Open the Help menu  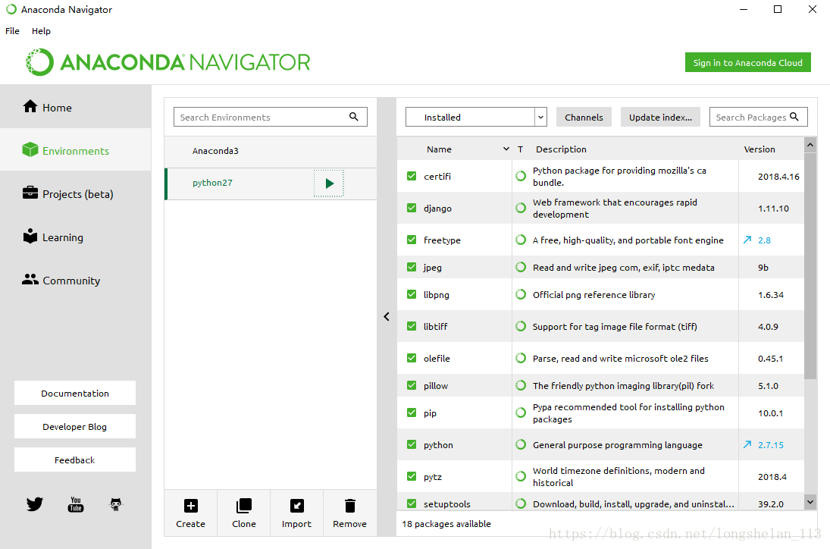click(41, 31)
